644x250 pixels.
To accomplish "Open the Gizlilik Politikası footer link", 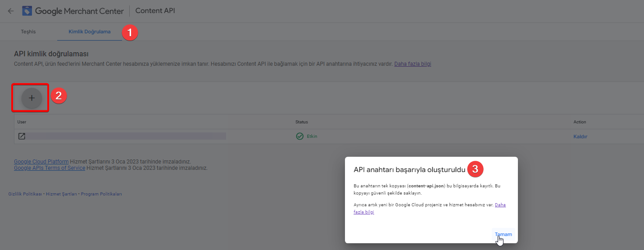I will click(x=25, y=194).
